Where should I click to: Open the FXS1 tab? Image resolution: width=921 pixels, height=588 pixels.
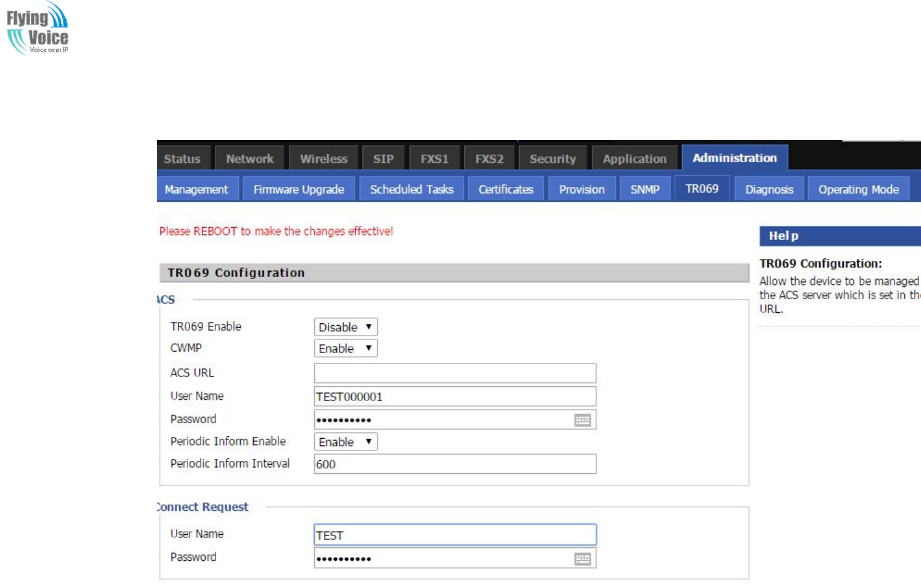pos(435,159)
